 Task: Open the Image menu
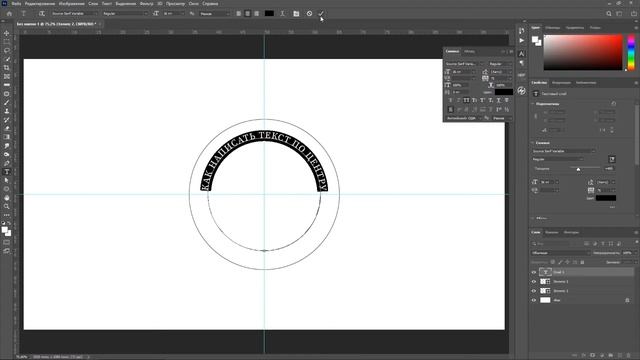[71, 4]
